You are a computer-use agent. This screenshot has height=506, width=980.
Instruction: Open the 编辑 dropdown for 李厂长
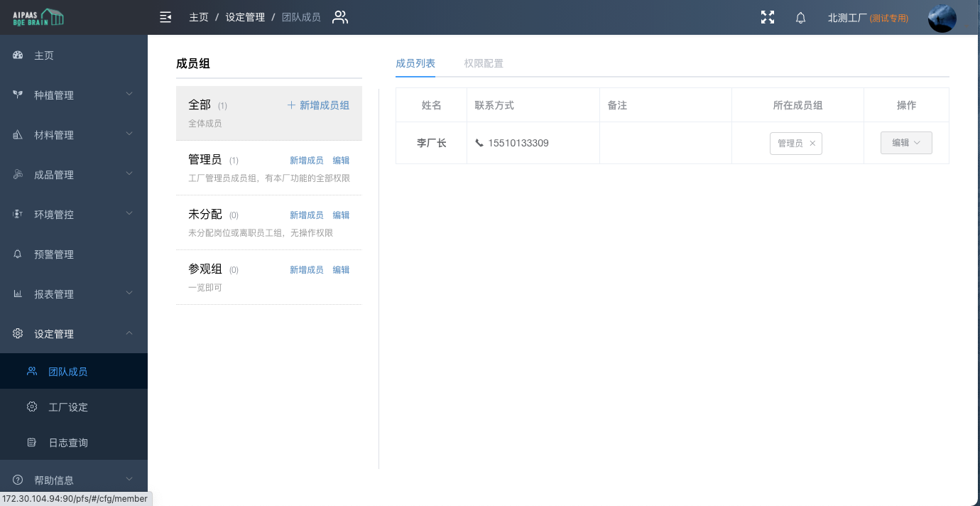(x=906, y=143)
